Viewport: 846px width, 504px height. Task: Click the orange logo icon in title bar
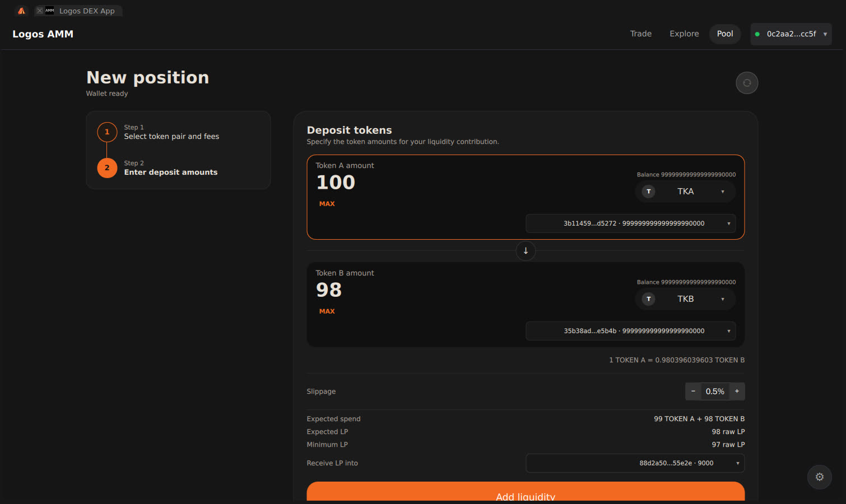click(22, 11)
